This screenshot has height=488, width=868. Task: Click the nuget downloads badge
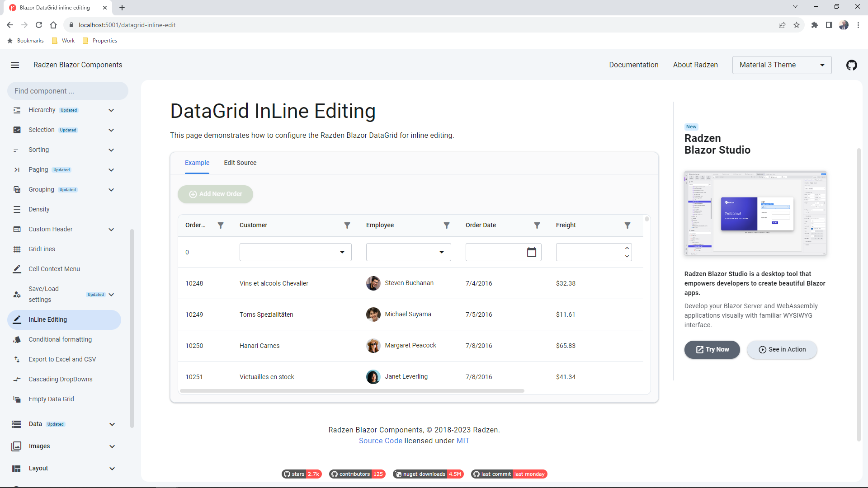428,474
